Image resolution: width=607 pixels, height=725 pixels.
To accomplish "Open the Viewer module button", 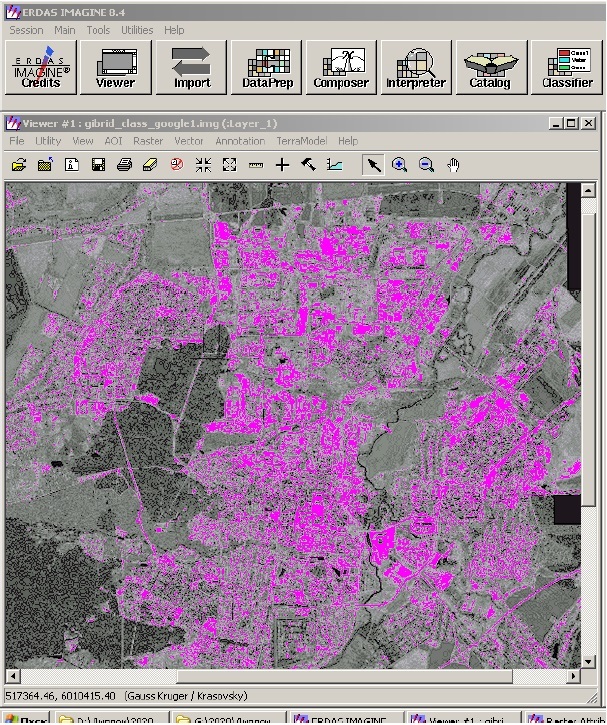I will pos(115,68).
